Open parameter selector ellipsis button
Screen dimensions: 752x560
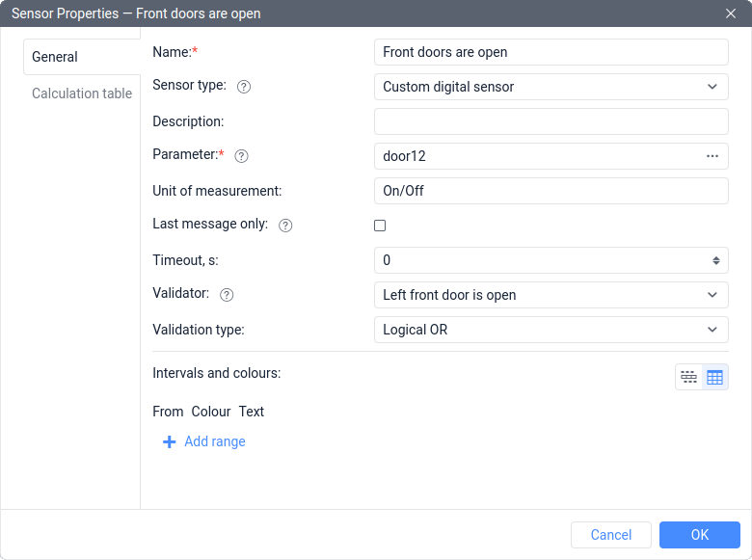(712, 156)
